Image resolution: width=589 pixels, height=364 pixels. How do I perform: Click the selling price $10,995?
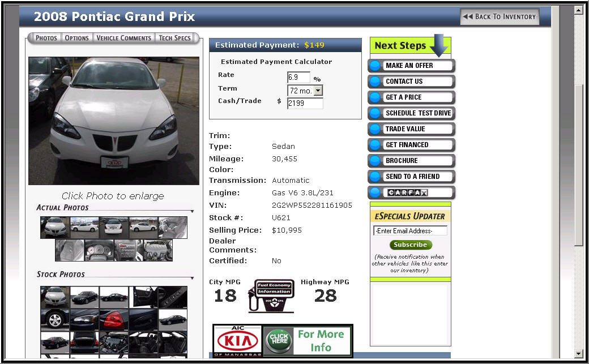pos(287,230)
